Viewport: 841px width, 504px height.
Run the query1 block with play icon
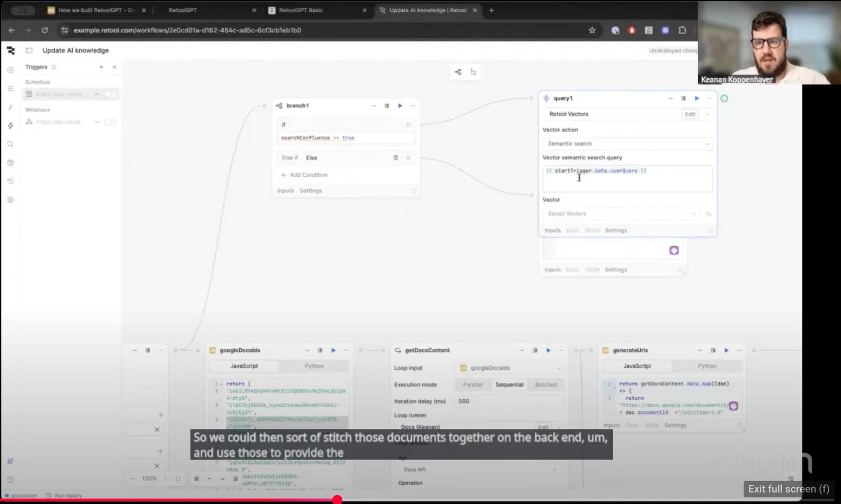pos(696,98)
